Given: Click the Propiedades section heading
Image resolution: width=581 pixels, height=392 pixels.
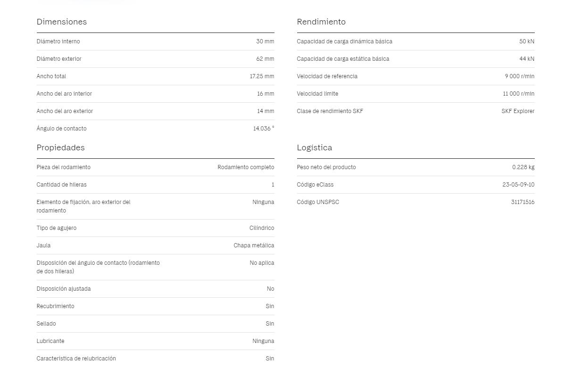Looking at the screenshot, I should [61, 147].
